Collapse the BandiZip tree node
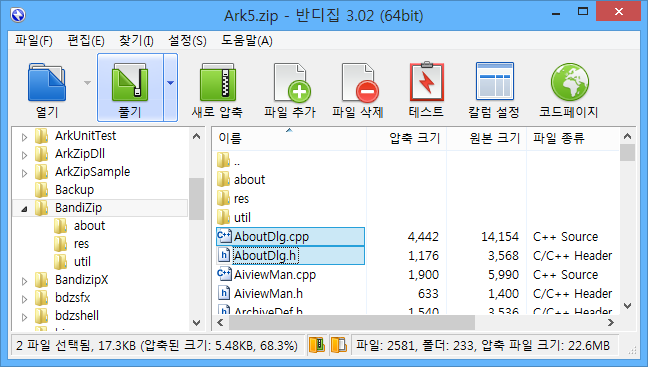 [x=24, y=209]
